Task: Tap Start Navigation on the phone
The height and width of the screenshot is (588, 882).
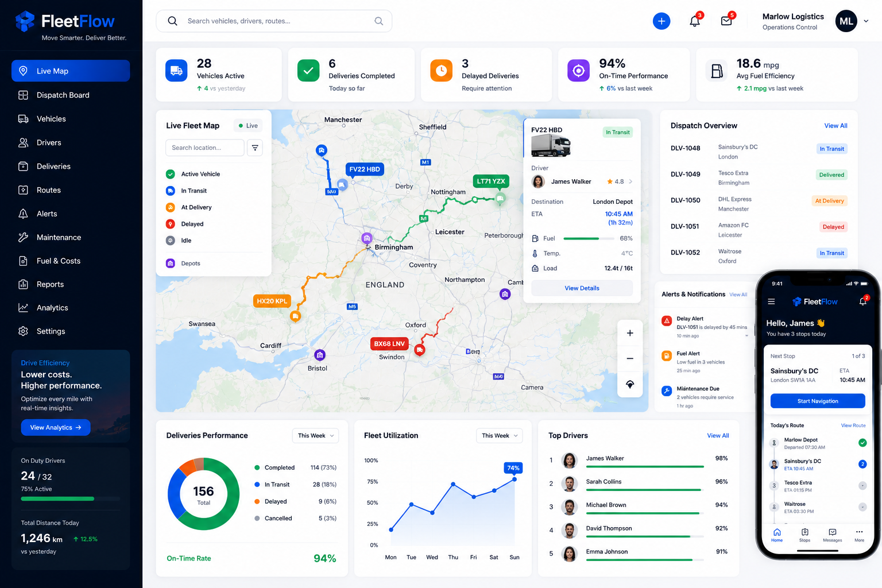Action: pyautogui.click(x=818, y=401)
